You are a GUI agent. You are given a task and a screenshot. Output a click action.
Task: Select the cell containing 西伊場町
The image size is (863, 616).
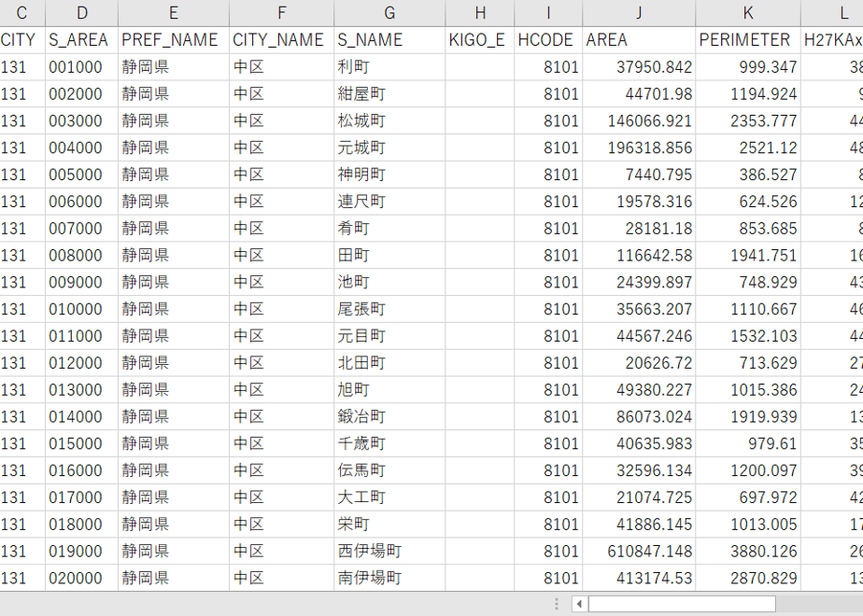pos(389,552)
